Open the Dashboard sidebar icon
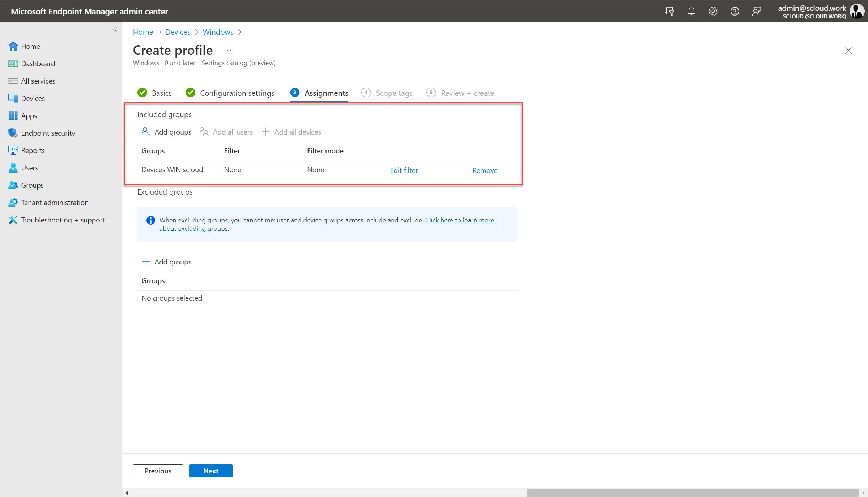The width and height of the screenshot is (868, 497). 13,64
